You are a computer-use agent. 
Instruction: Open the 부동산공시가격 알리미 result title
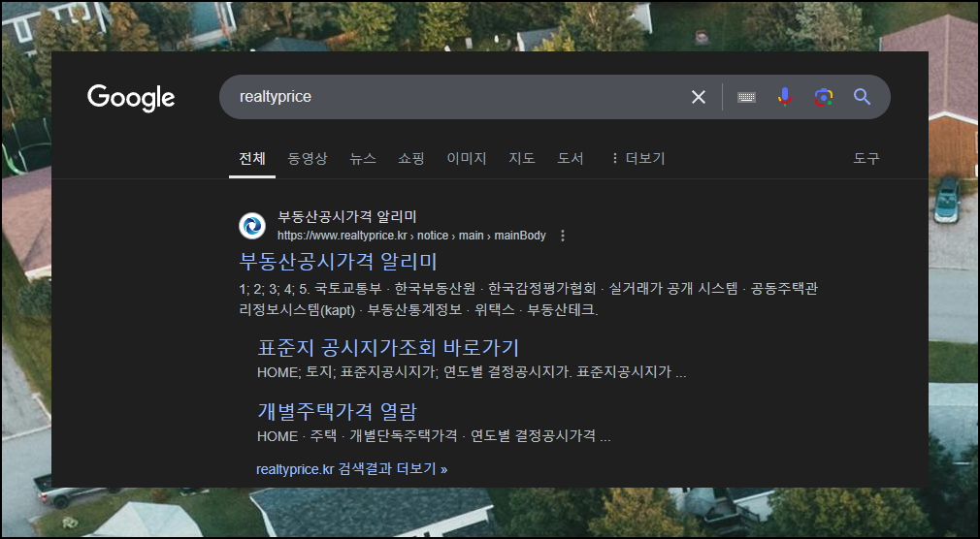[x=338, y=261]
